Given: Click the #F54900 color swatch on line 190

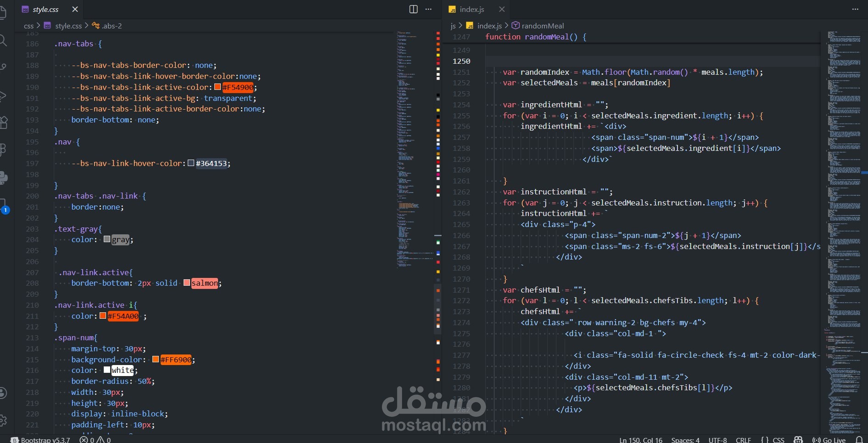Looking at the screenshot, I should click(x=218, y=87).
